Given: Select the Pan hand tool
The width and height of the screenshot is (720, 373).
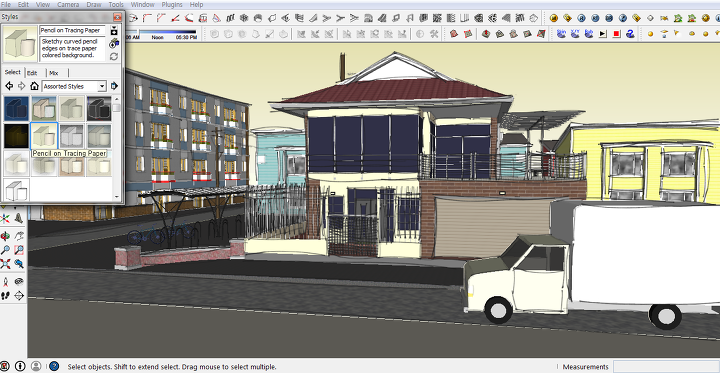Looking at the screenshot, I should [x=19, y=236].
